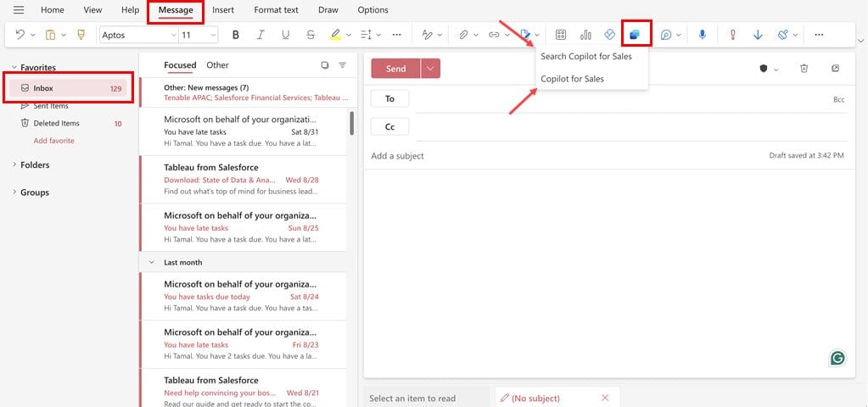Open the message list filter icon
Screen dimensions: 868x407
point(343,65)
